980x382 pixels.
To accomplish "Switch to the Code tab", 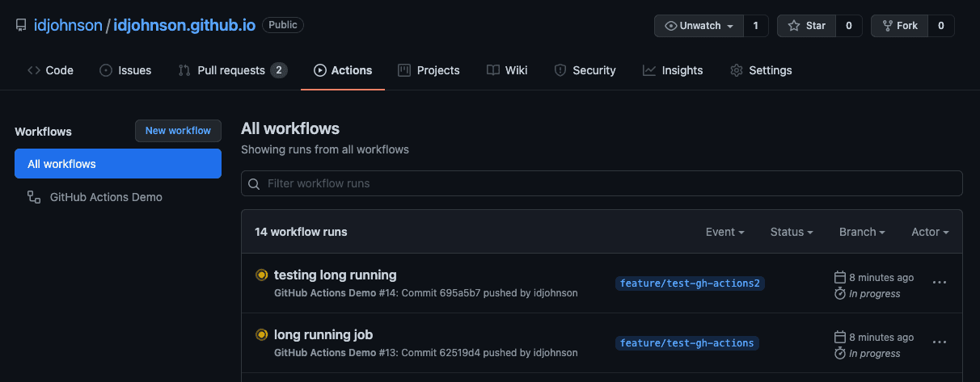I will click(x=50, y=70).
